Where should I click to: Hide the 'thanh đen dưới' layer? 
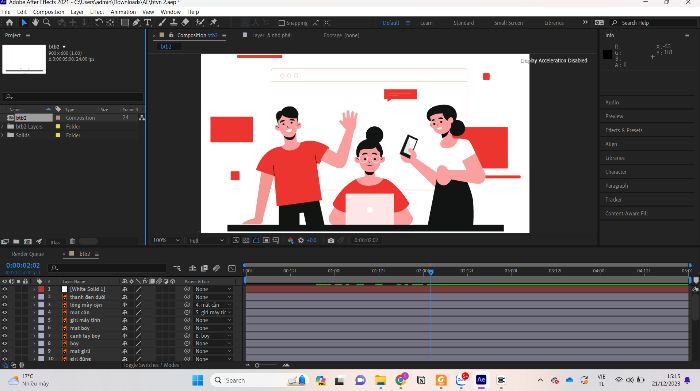tap(5, 297)
